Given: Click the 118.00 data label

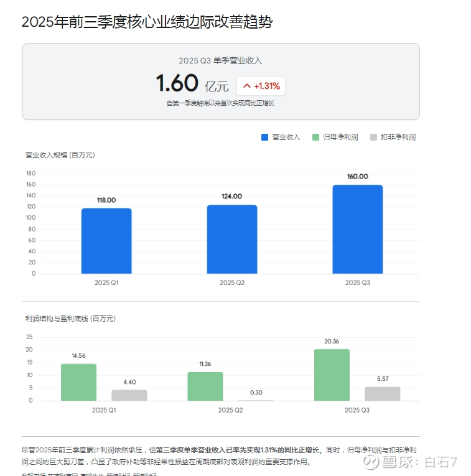Looking at the screenshot, I should coord(106,200).
